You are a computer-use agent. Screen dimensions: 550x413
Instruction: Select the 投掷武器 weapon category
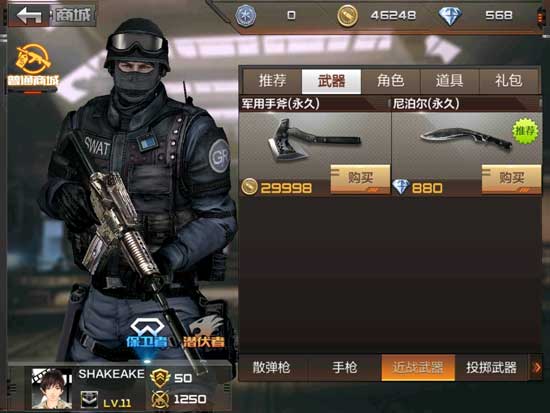tap(491, 368)
